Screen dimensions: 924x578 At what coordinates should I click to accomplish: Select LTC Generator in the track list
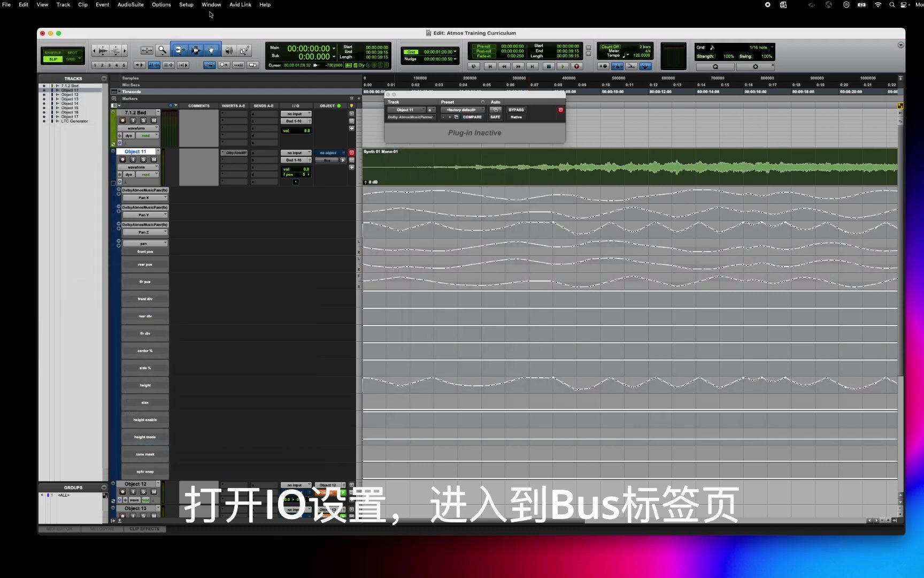[x=74, y=121]
